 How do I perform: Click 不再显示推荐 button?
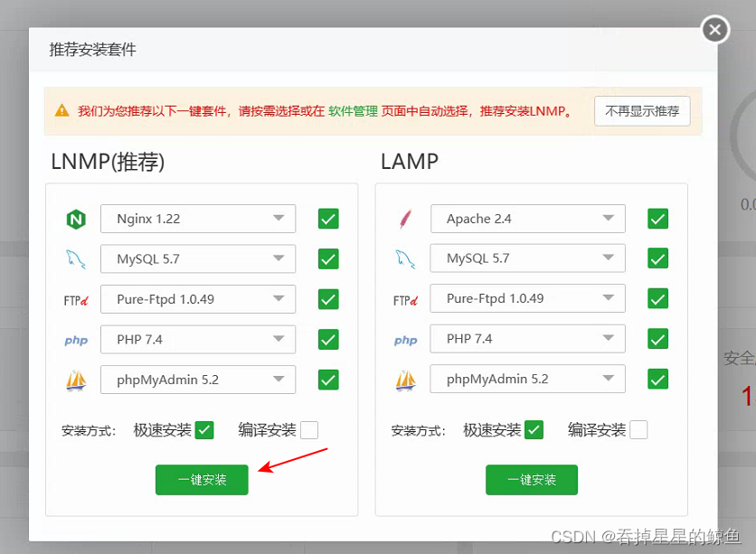tap(642, 111)
